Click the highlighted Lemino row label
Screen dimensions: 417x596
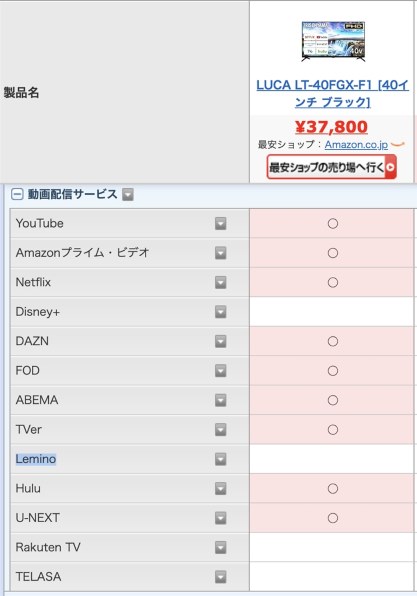tap(36, 459)
